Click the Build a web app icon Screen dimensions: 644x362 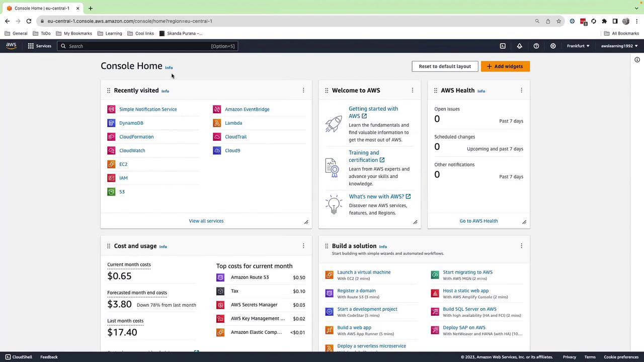[329, 330]
